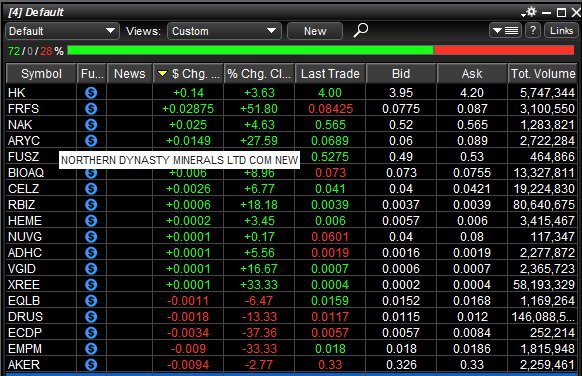Select the HK symbol row
This screenshot has height=376, width=582.
pos(291,92)
